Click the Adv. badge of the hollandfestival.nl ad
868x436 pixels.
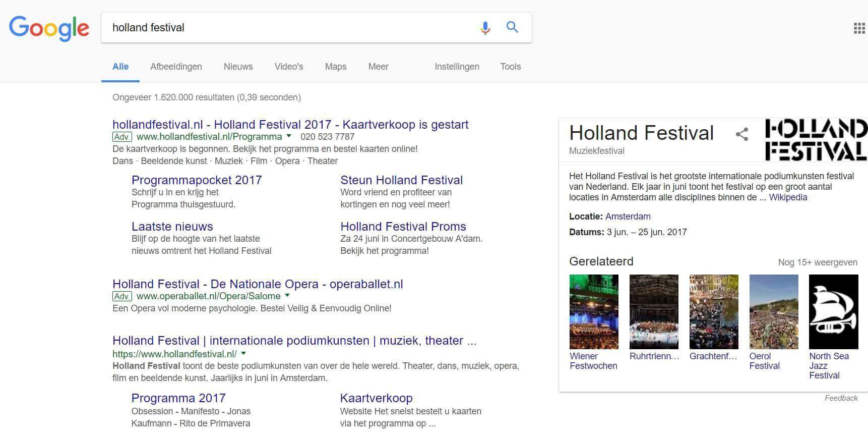coord(122,137)
